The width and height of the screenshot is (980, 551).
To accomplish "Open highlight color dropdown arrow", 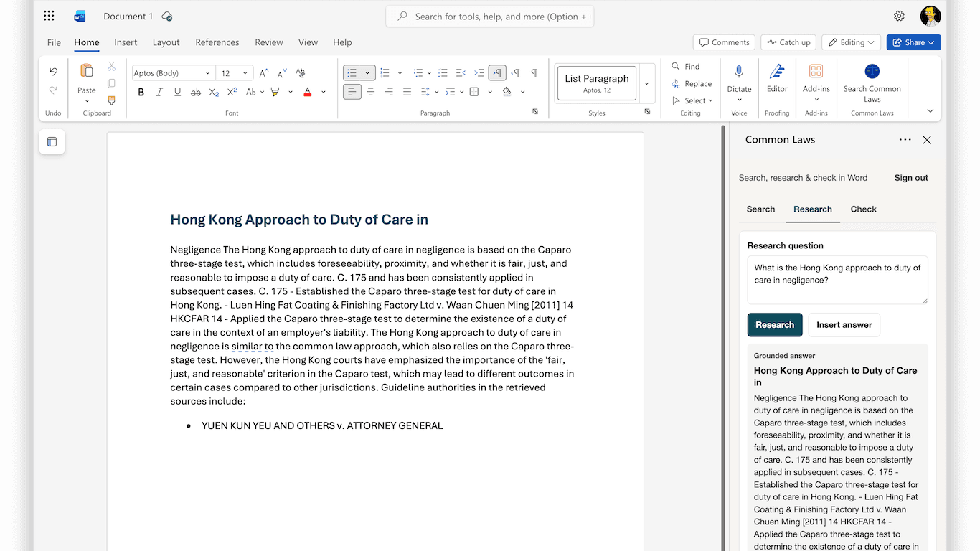I will (x=291, y=92).
